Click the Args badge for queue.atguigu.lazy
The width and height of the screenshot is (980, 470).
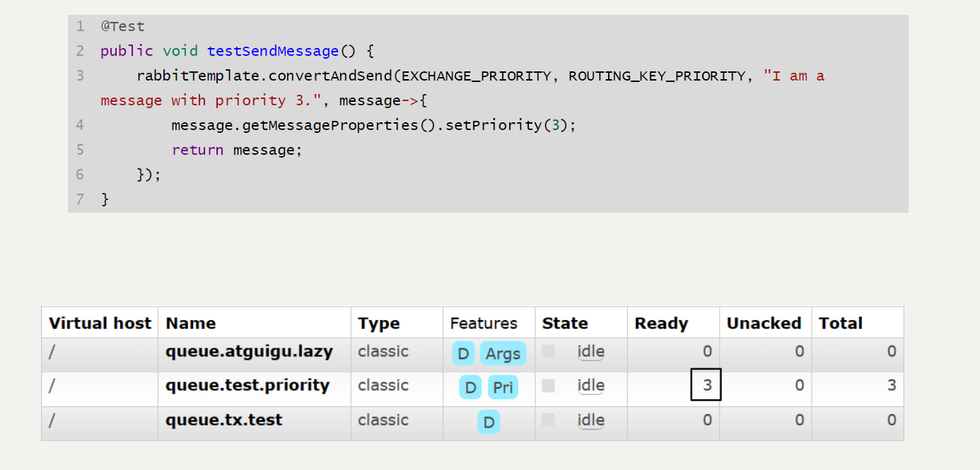pyautogui.click(x=503, y=353)
